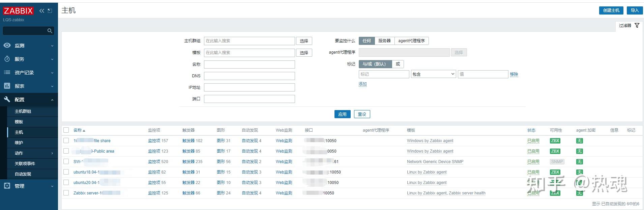
Task: Expand the 动作 submenu arrow
Action: tap(52, 153)
